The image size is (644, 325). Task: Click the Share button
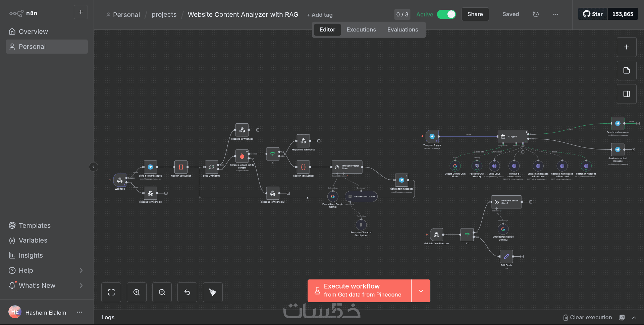click(x=475, y=14)
